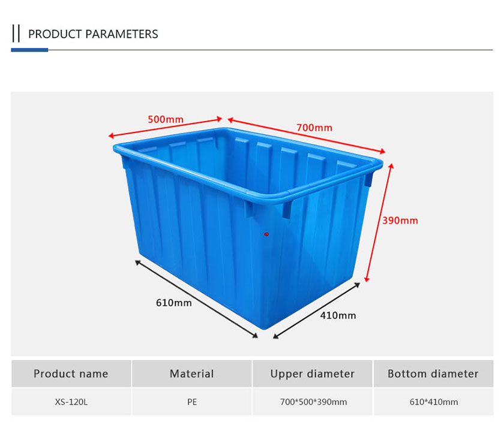Viewport: 504px width, 446px height.
Task: Select the 610*410mm value cell
Action: [x=433, y=402]
